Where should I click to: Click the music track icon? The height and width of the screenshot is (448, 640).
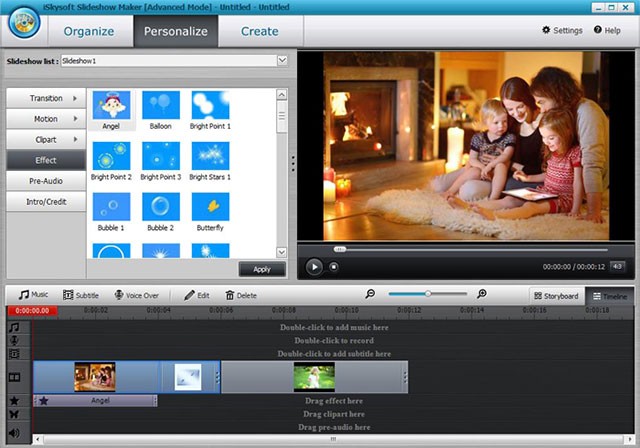[14, 327]
